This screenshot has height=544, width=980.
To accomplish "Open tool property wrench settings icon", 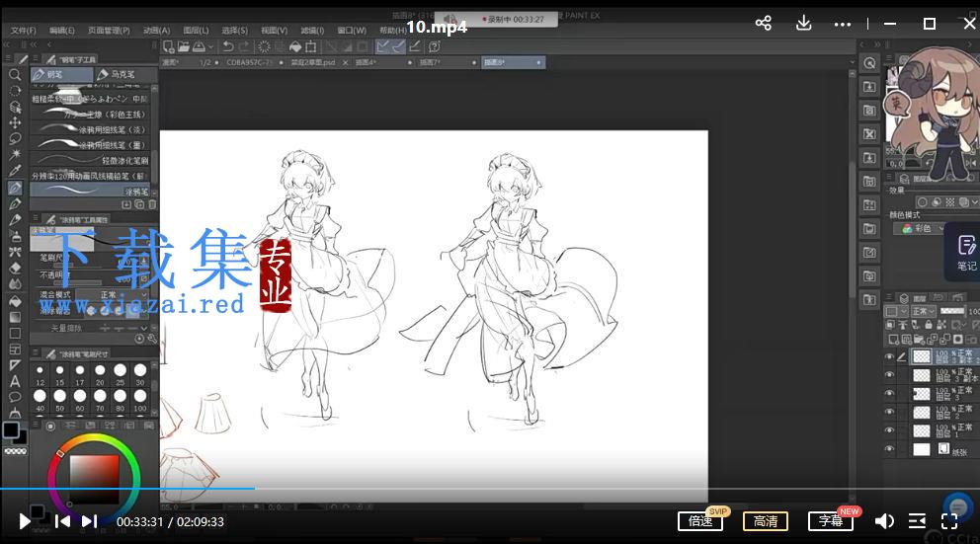I will click(x=152, y=339).
